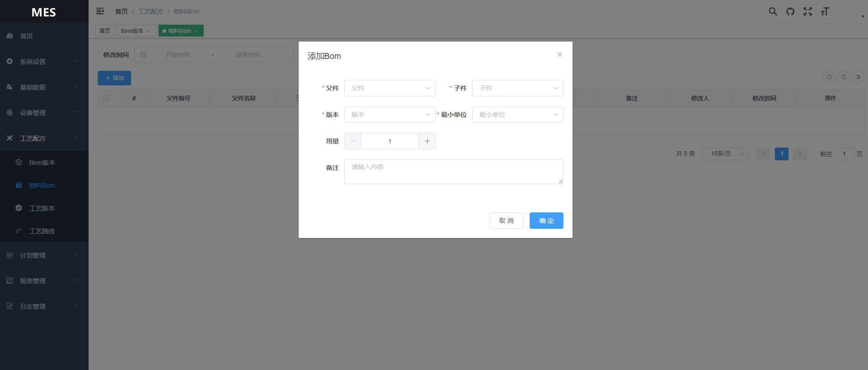
Task: Focus the 用量 number field
Action: pyautogui.click(x=390, y=141)
